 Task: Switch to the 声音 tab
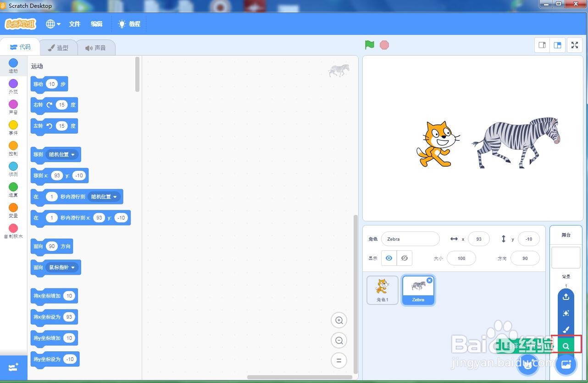(x=95, y=47)
